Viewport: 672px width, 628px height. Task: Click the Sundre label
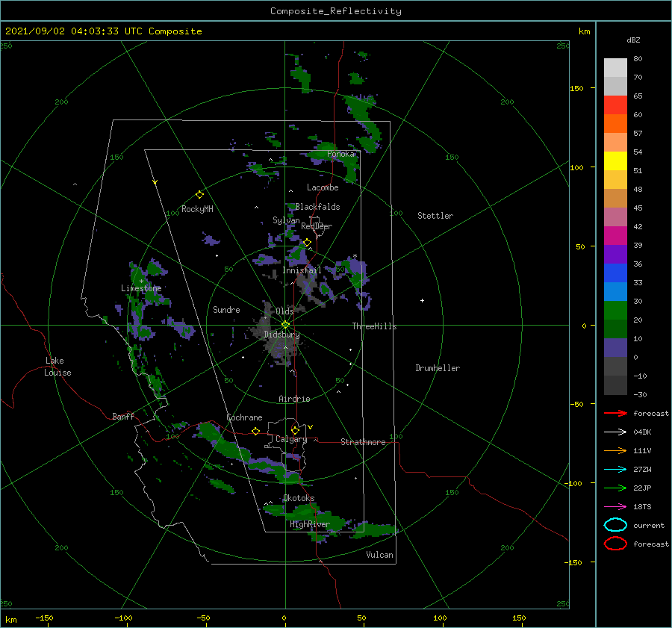(x=226, y=309)
